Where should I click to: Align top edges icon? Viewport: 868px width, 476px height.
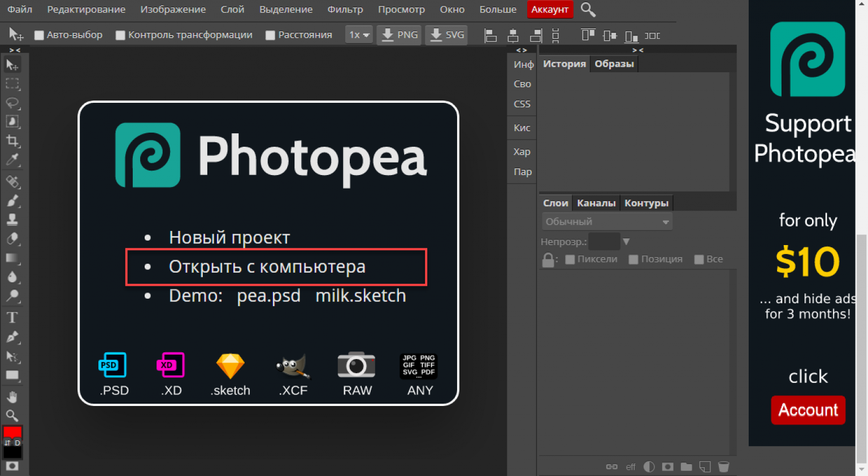pyautogui.click(x=588, y=36)
